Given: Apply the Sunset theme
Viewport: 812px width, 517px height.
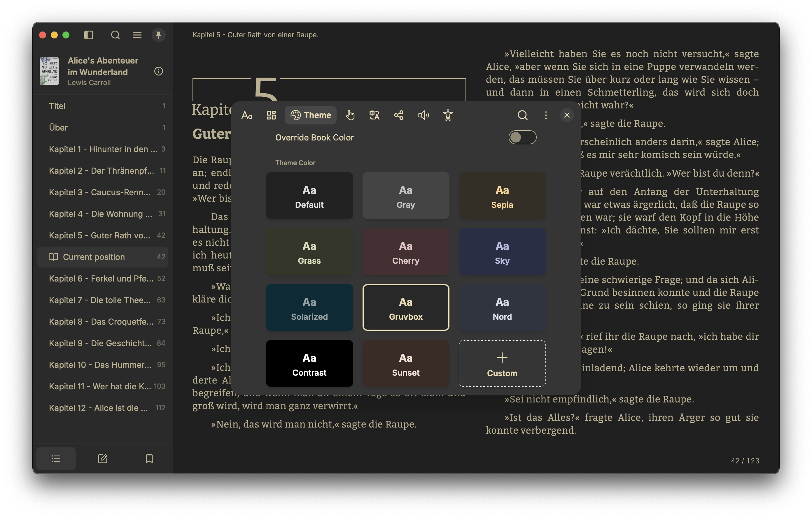Looking at the screenshot, I should [406, 364].
